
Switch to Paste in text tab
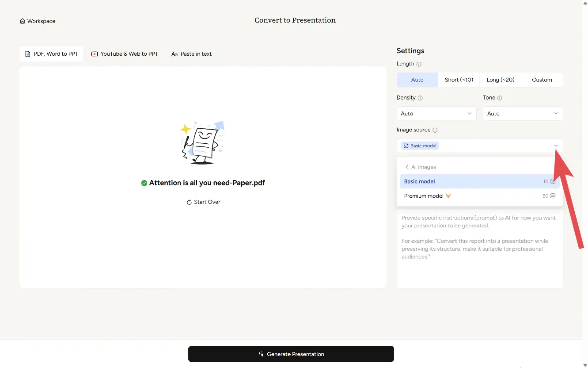[191, 54]
